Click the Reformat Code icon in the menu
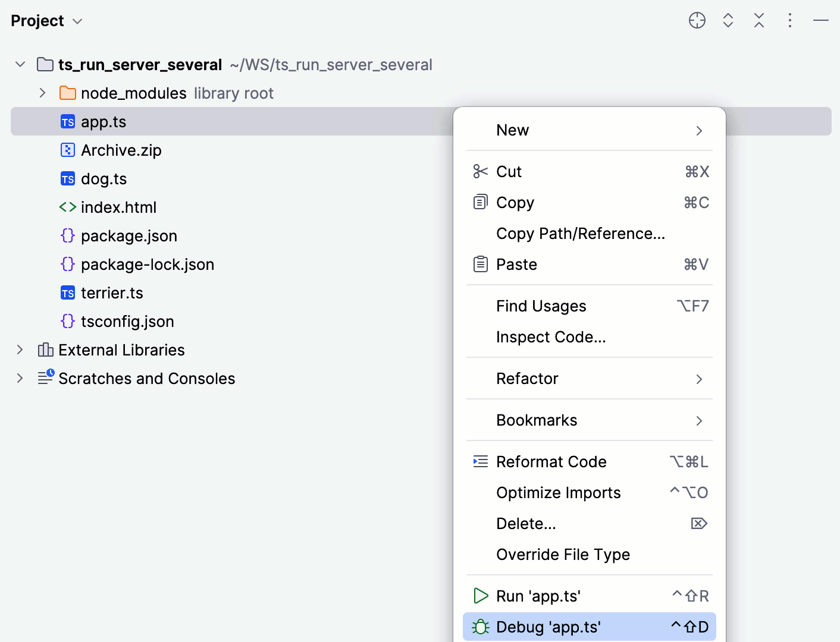 coord(479,461)
